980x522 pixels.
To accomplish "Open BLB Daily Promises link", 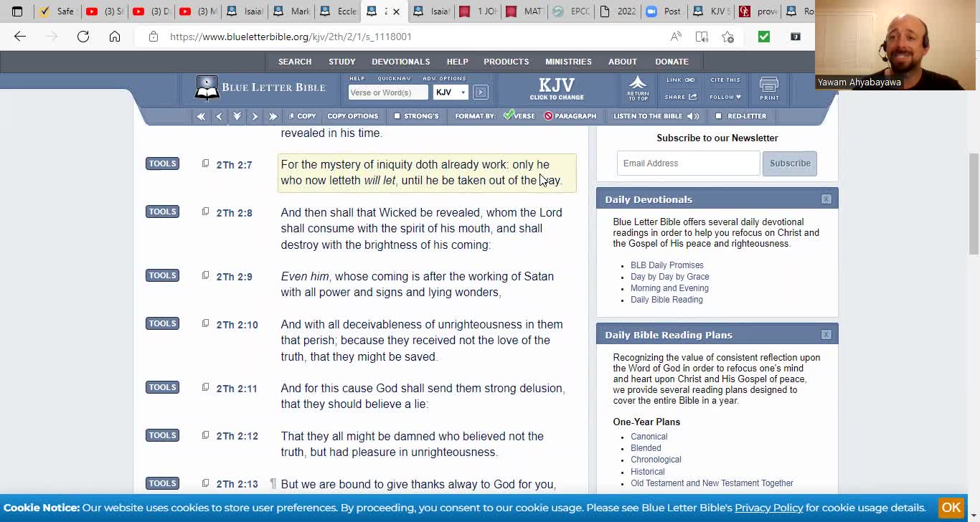I will pos(667,265).
